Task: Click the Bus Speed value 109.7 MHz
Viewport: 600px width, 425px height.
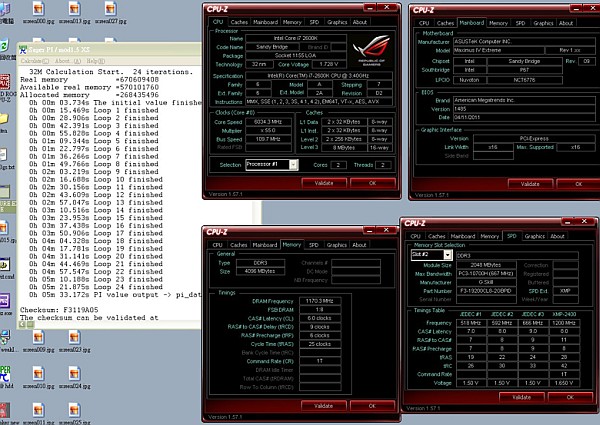Action: 268,139
